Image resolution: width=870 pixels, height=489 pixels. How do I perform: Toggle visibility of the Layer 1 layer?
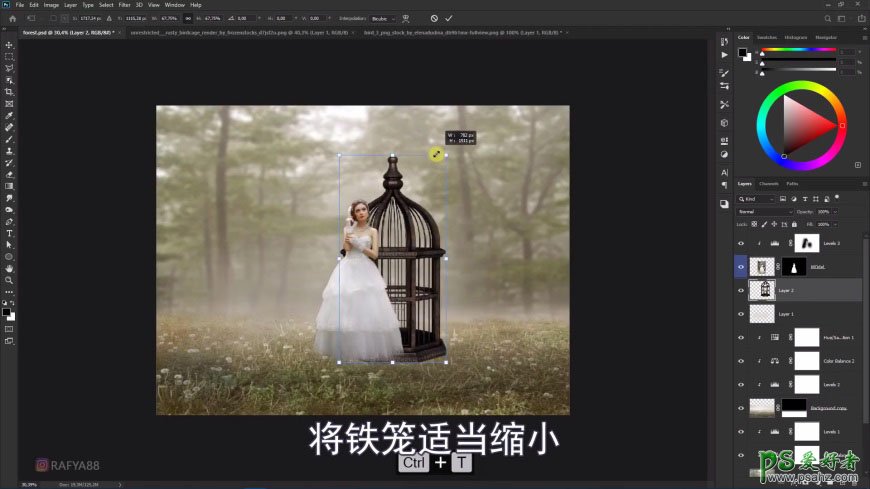741,314
